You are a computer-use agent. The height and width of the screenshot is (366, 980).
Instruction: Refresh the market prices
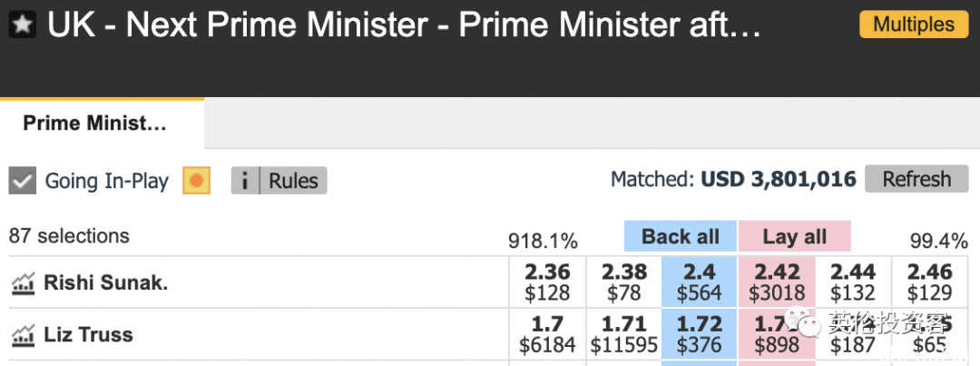916,180
